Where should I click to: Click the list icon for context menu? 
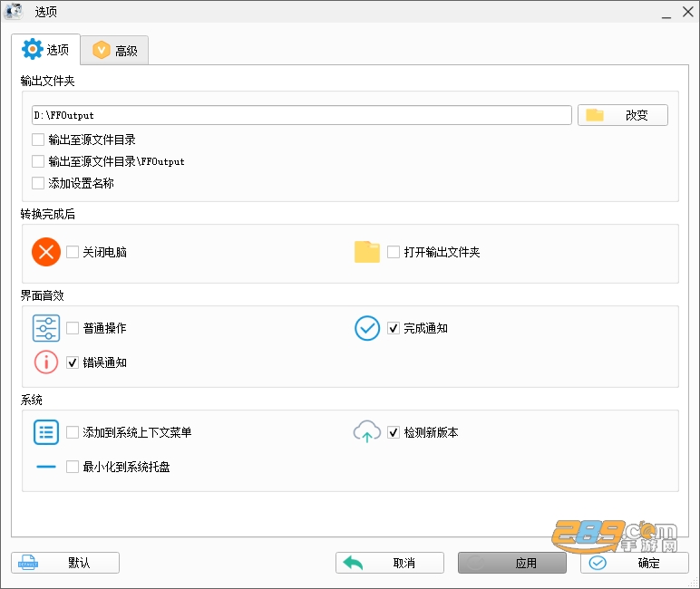(x=46, y=432)
